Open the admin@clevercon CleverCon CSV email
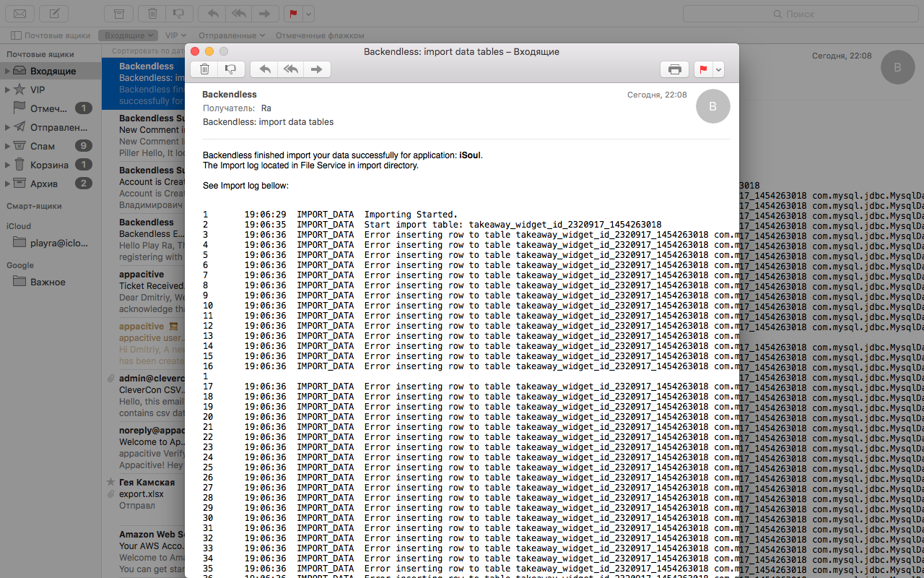 143,396
